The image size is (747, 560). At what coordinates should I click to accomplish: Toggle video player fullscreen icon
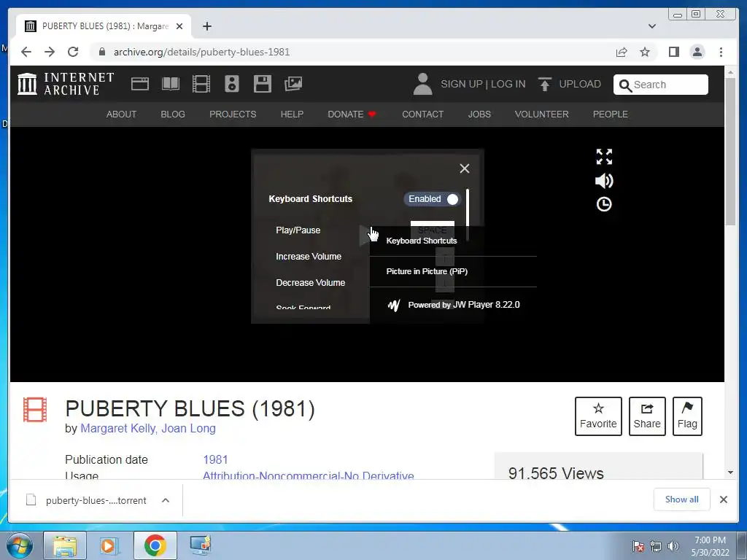[604, 157]
